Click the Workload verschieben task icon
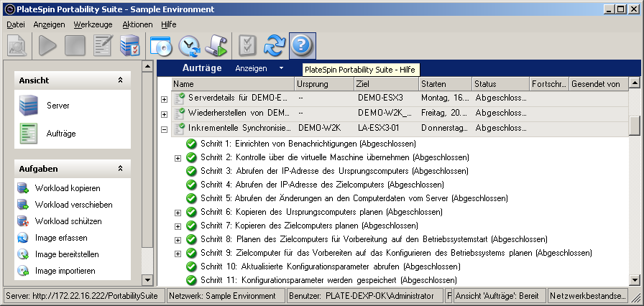 click(23, 205)
